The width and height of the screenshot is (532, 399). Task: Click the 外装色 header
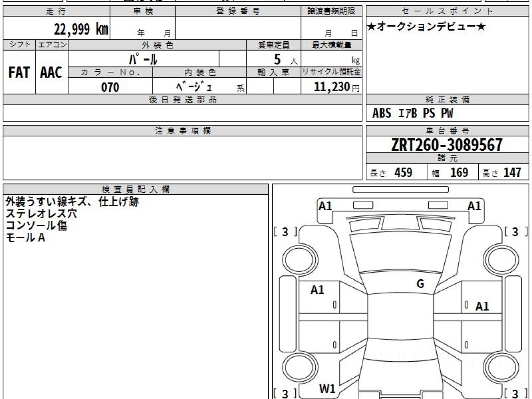(x=157, y=45)
